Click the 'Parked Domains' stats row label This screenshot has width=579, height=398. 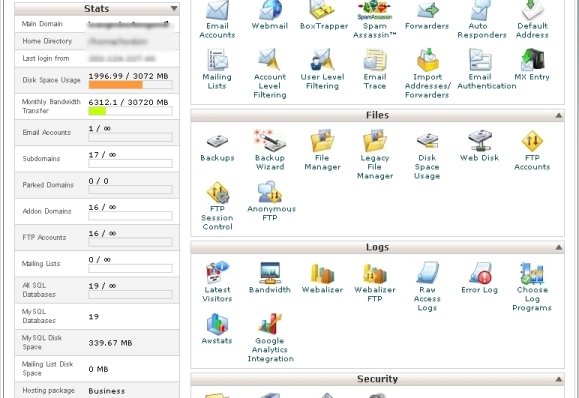coord(48,185)
